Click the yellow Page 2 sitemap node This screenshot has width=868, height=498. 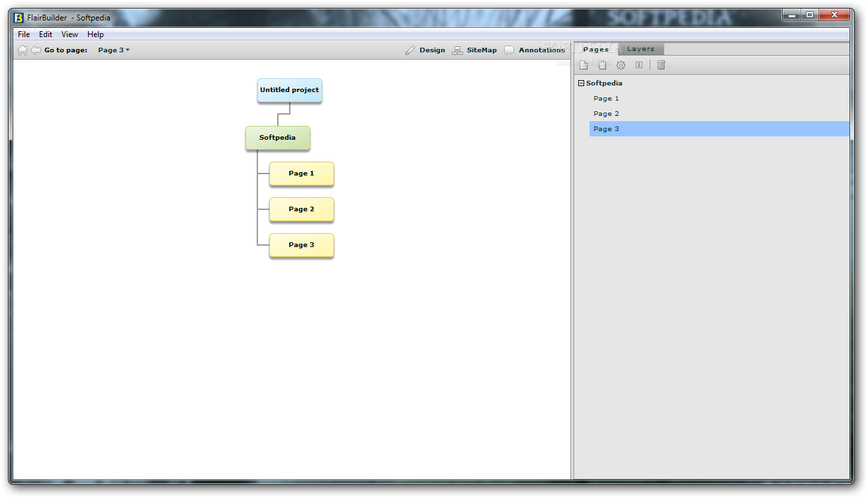pos(302,209)
